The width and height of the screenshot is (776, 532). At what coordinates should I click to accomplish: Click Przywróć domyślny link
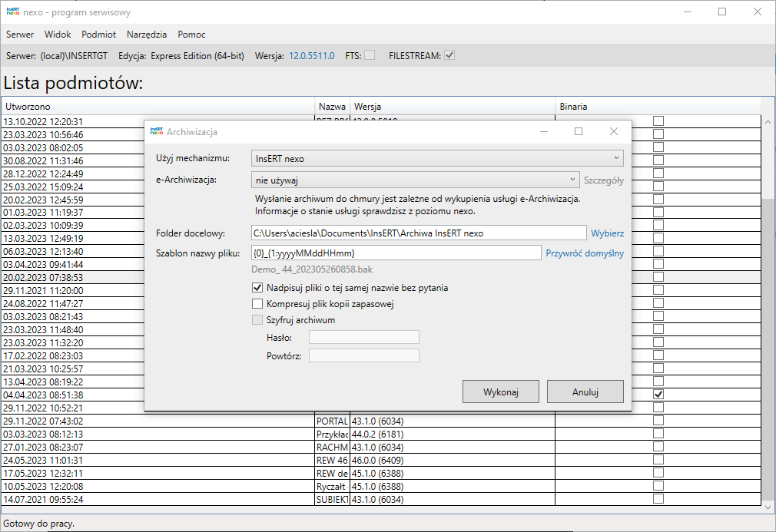tap(585, 253)
